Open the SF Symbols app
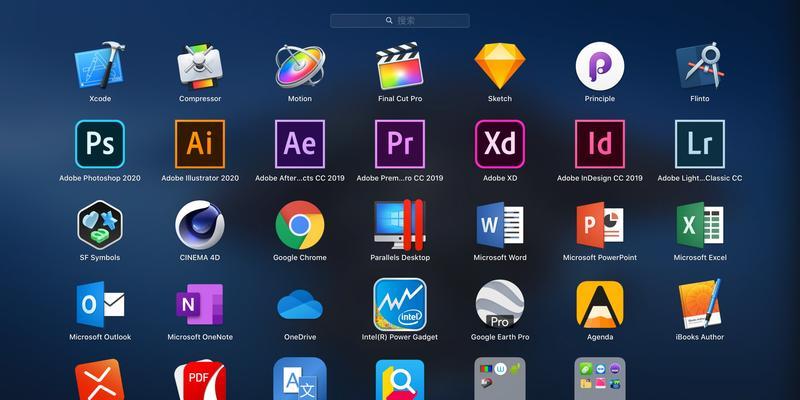This screenshot has height=400, width=800. pyautogui.click(x=100, y=224)
